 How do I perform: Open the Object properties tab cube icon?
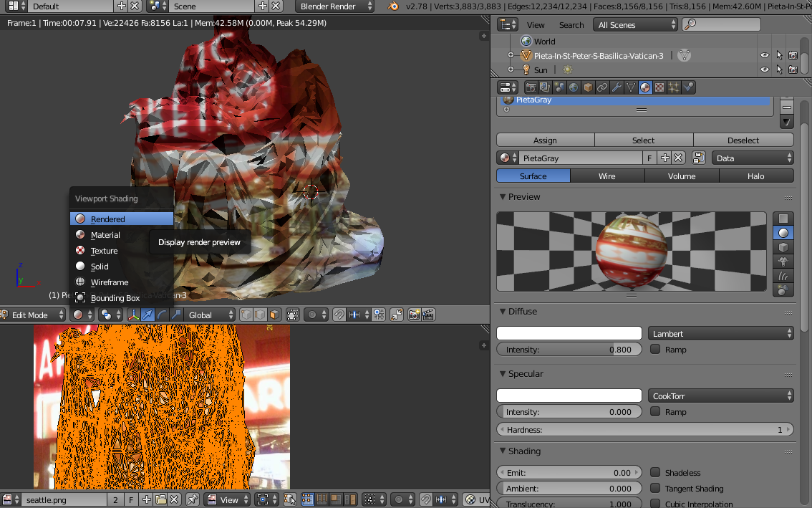click(588, 87)
